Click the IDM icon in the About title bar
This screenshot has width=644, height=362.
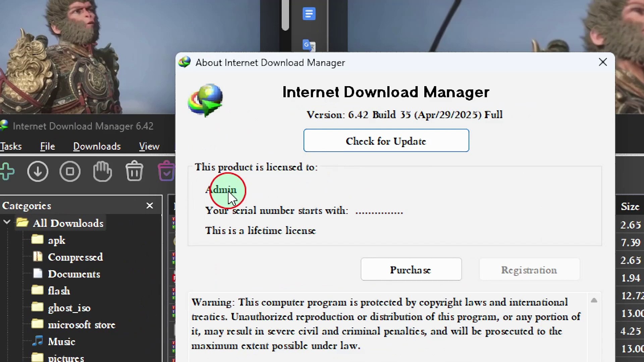pos(184,62)
